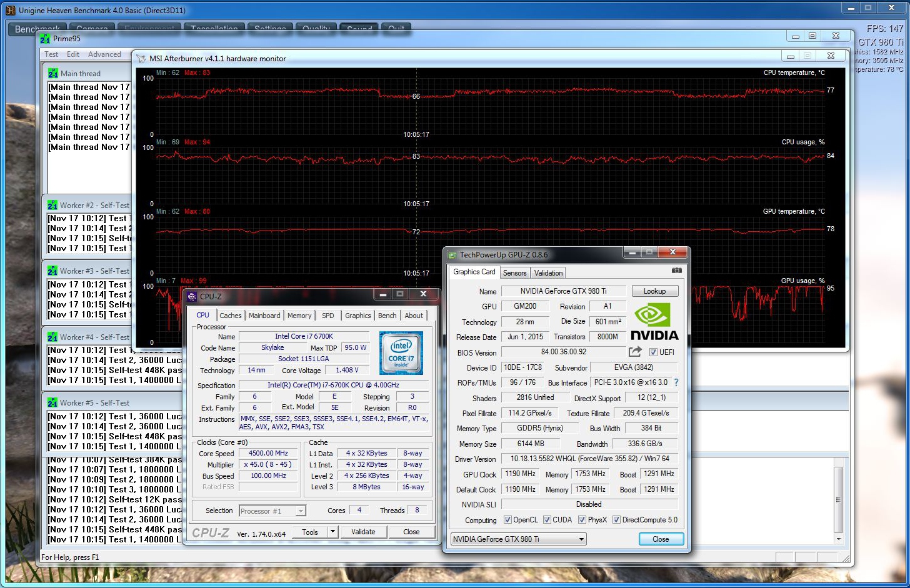910x588 pixels.
Task: Toggle the UEFI checkbox in GPU-Z
Action: click(653, 352)
